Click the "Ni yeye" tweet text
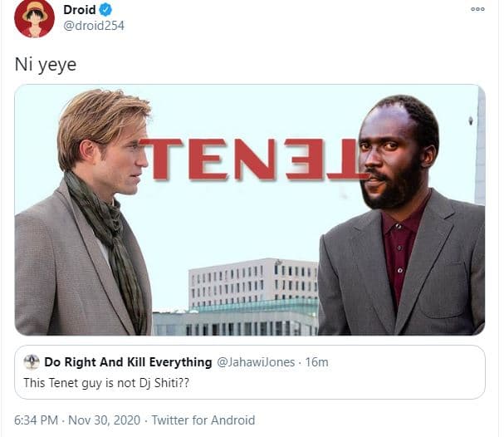Screen dimensions: 504x437 (x=46, y=64)
